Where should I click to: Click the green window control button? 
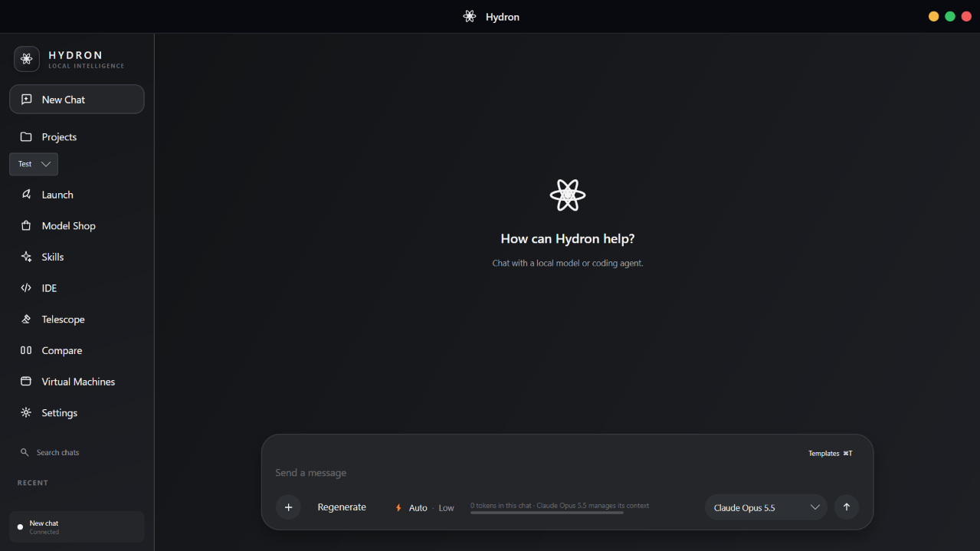(950, 16)
